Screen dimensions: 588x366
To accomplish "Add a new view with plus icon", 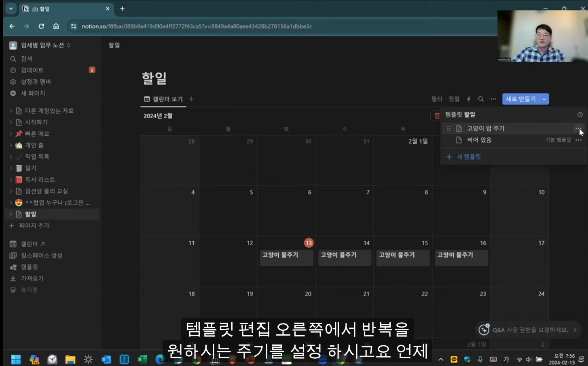I will 191,99.
